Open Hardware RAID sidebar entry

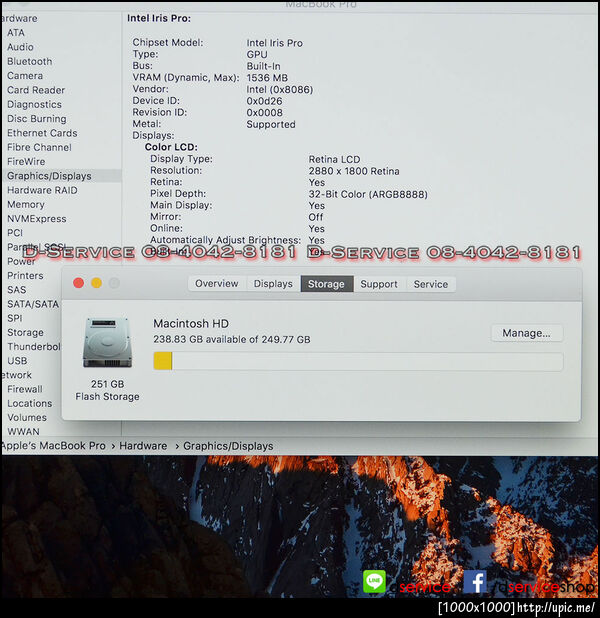coord(42,190)
